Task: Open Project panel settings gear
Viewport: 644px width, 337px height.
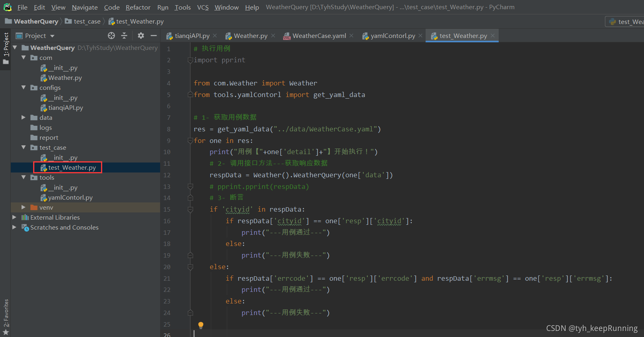Action: 141,36
